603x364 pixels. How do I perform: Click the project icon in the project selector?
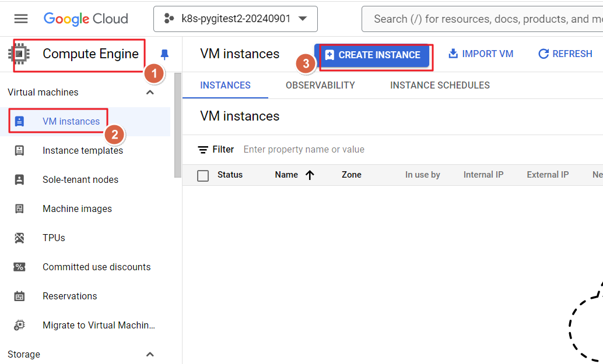(x=169, y=19)
